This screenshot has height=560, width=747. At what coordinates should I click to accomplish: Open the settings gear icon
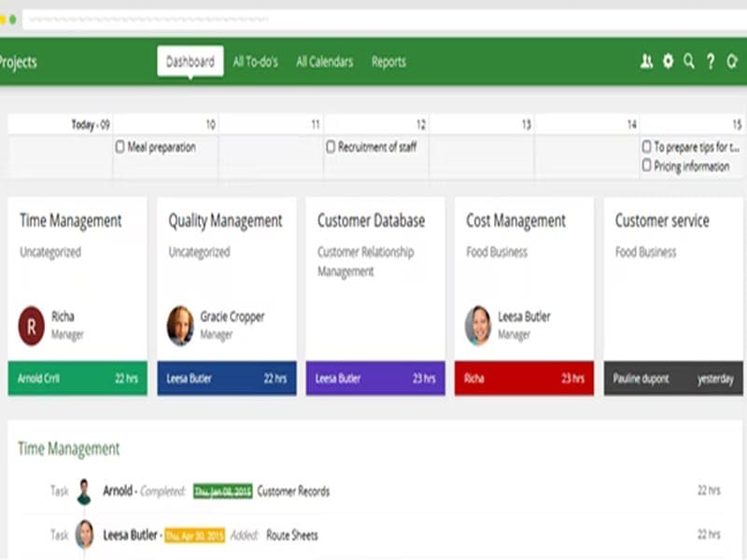pyautogui.click(x=668, y=60)
